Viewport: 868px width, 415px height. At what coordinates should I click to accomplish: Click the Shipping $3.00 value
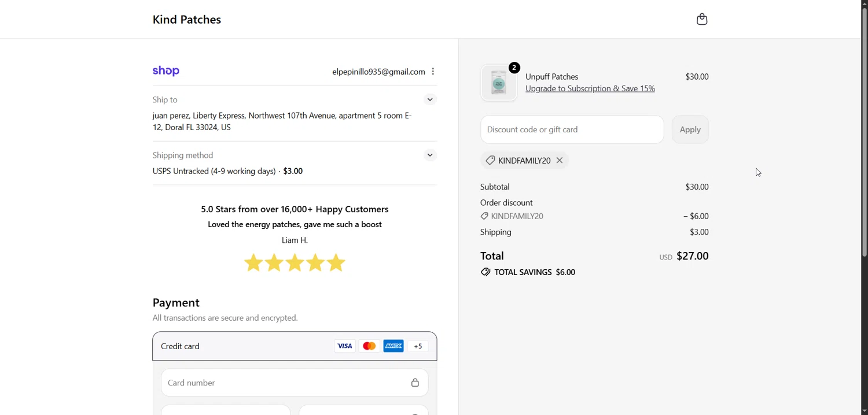pos(699,232)
